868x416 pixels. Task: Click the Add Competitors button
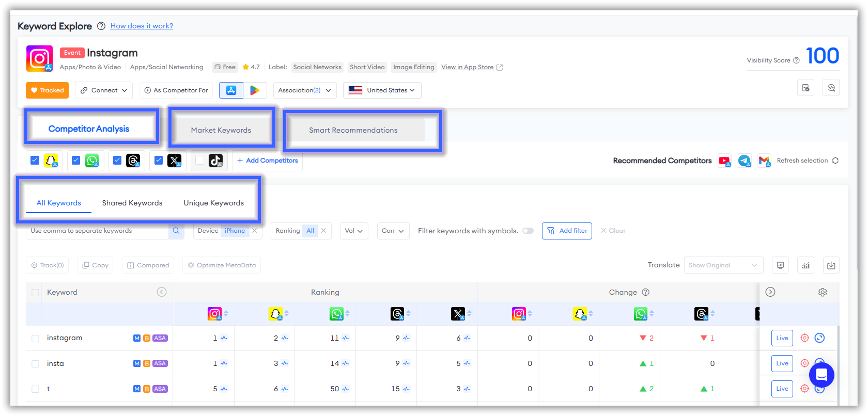(x=267, y=161)
